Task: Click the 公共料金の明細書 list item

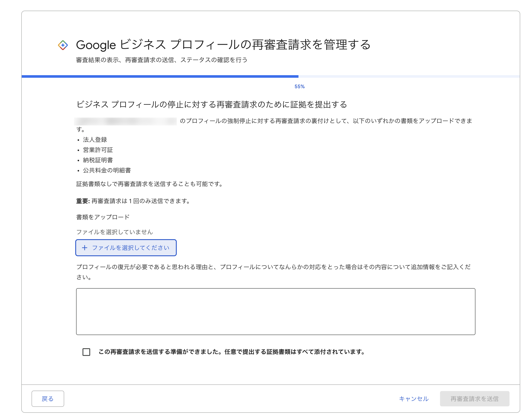Action: (107, 170)
